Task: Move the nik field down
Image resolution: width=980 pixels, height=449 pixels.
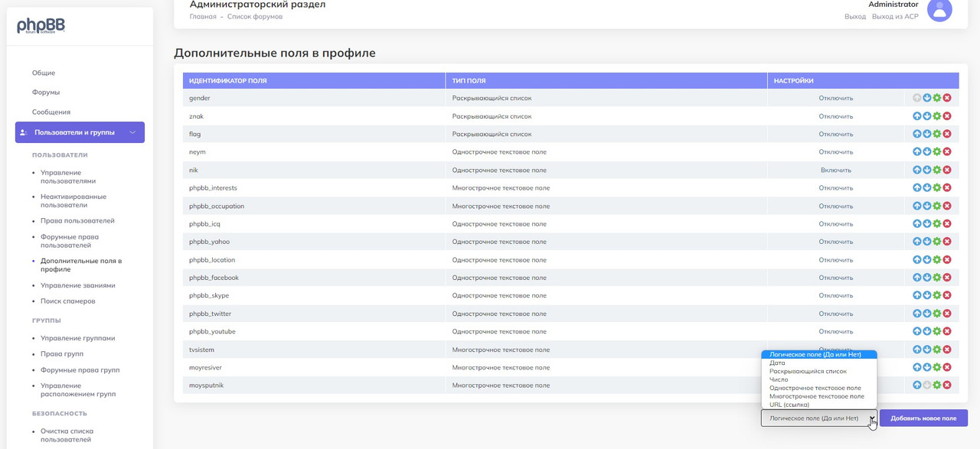Action: [927, 170]
